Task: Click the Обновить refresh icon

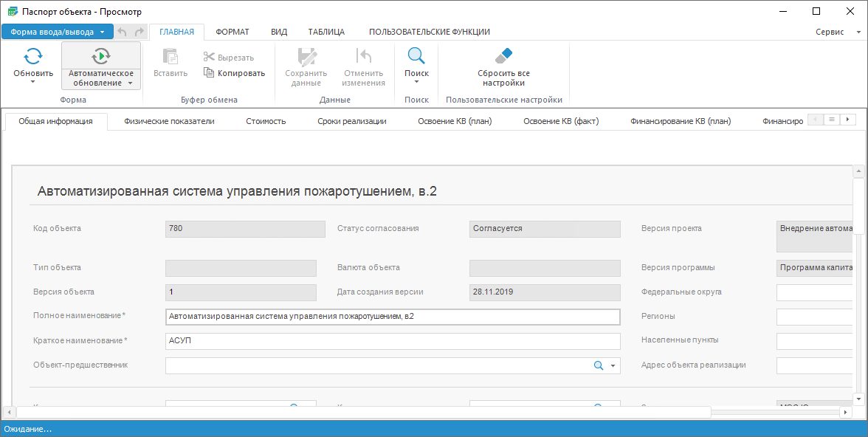Action: tap(33, 57)
